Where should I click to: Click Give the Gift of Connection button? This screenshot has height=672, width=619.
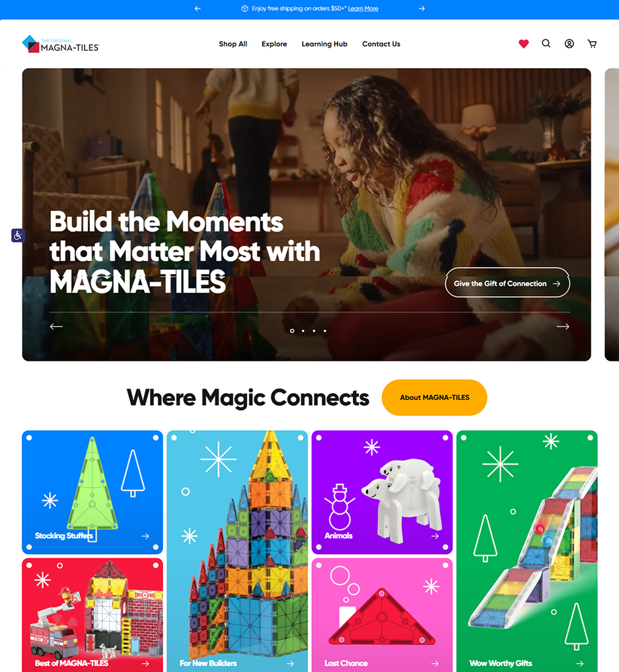coord(507,282)
